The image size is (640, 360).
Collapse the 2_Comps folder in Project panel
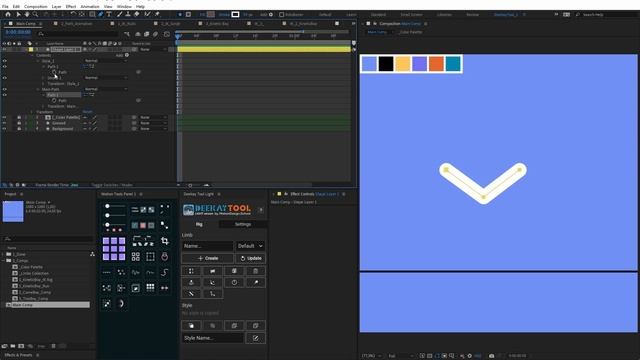point(3,260)
